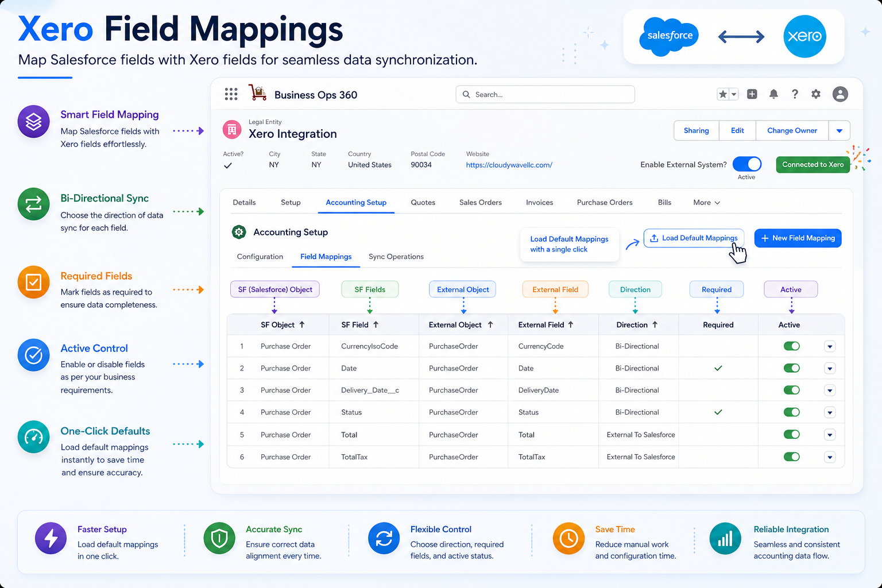The height and width of the screenshot is (588, 882).
Task: Click the Flexible Control refresh icon
Action: pyautogui.click(x=384, y=538)
